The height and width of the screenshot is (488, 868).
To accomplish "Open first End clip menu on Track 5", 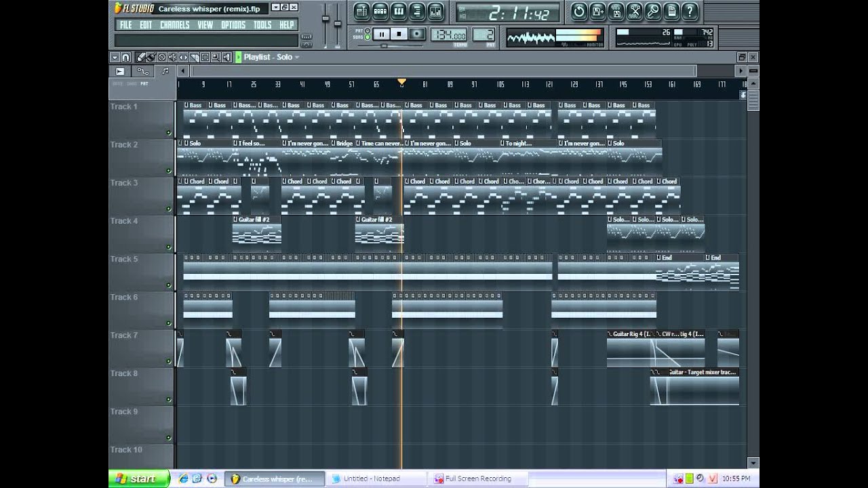I will 658,258.
